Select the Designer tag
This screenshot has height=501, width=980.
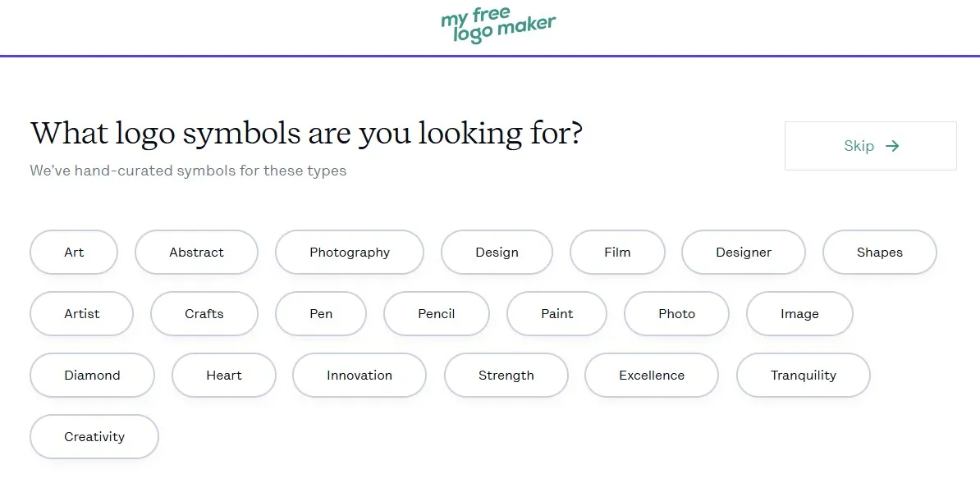click(x=744, y=253)
